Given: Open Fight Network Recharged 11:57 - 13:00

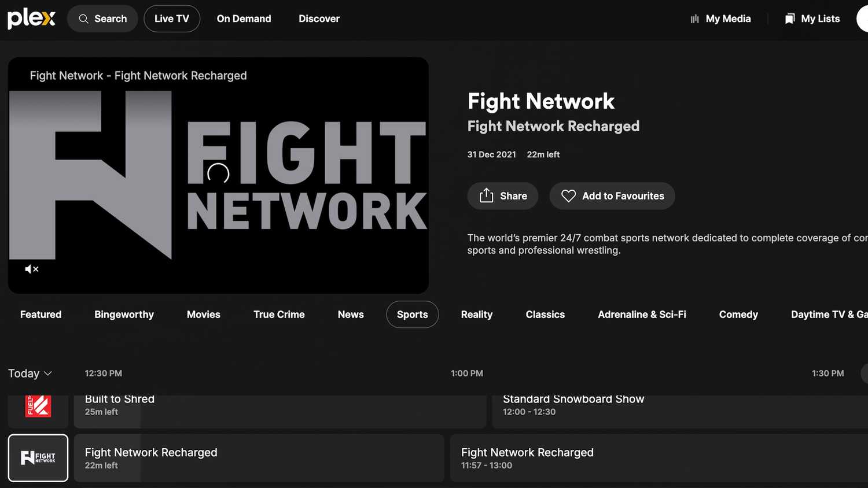Looking at the screenshot, I should [x=659, y=458].
